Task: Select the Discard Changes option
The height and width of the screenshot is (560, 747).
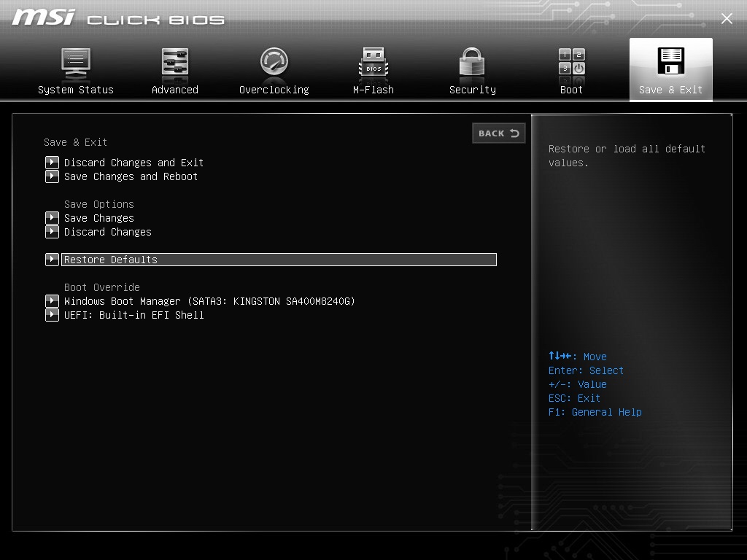Action: point(107,232)
